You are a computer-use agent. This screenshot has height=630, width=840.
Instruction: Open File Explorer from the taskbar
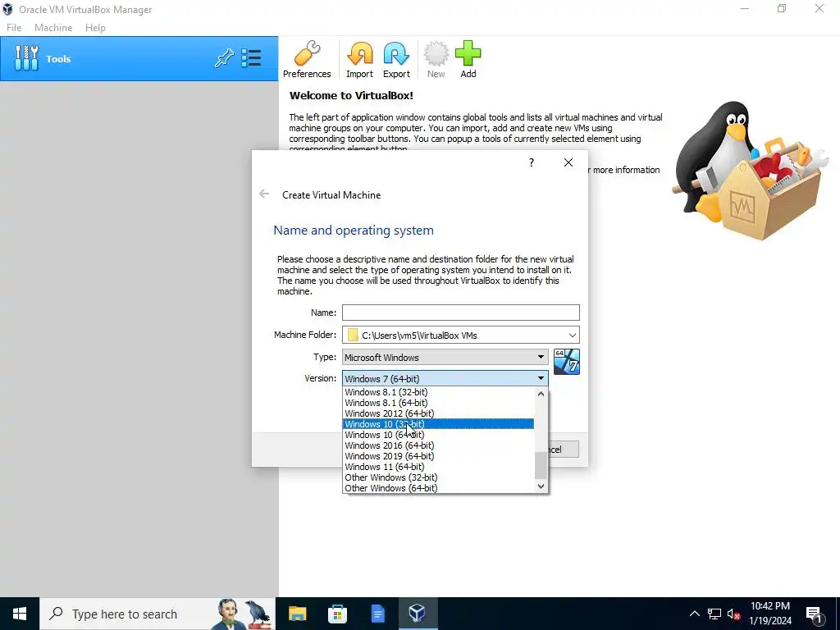pyautogui.click(x=297, y=614)
